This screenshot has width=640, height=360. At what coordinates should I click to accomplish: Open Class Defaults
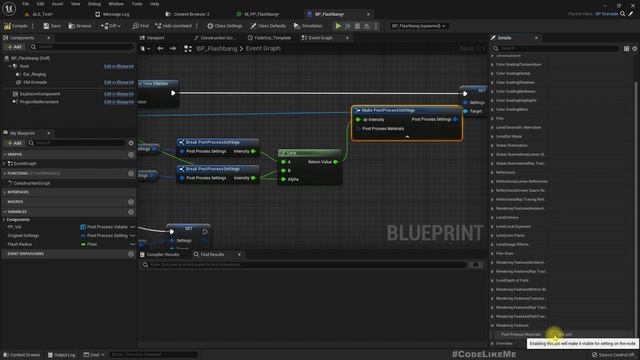268,26
